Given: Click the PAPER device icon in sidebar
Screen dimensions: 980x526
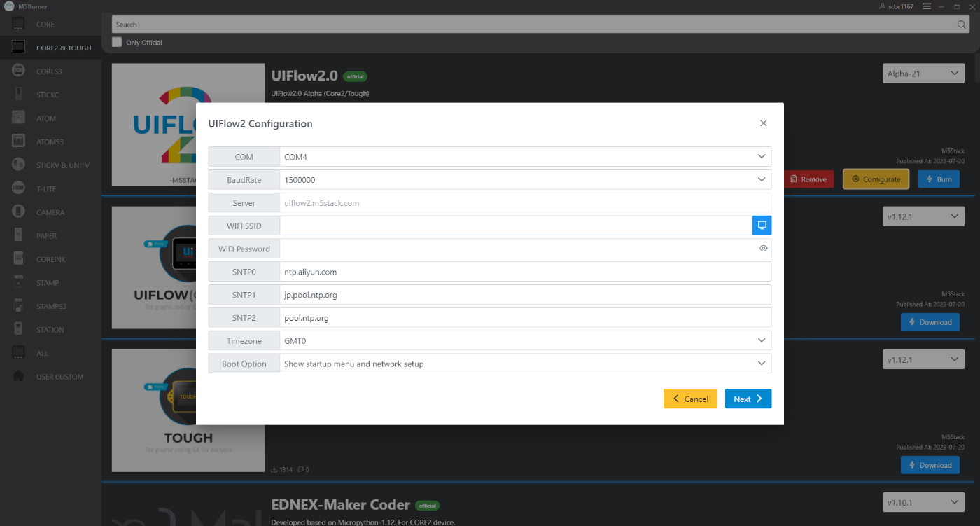Looking at the screenshot, I should pos(17,235).
